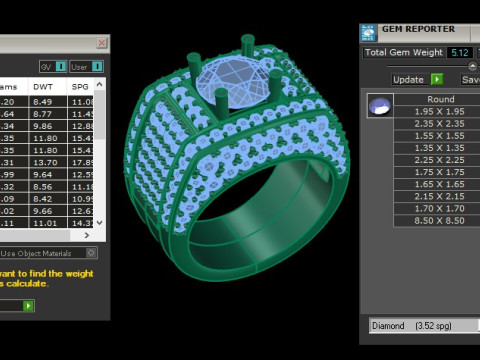Screen dimensions: 480x360
Task: Click the DWT value 9.86
Action: [x=48, y=126]
